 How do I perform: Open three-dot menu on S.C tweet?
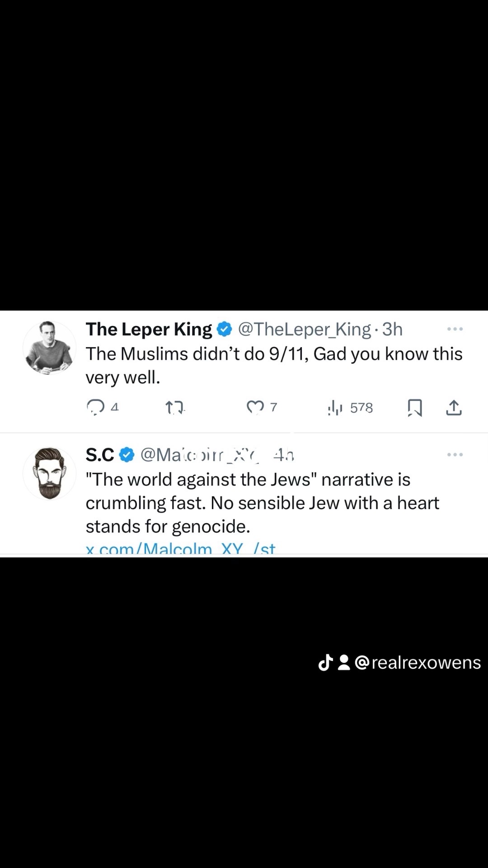pyautogui.click(x=455, y=455)
